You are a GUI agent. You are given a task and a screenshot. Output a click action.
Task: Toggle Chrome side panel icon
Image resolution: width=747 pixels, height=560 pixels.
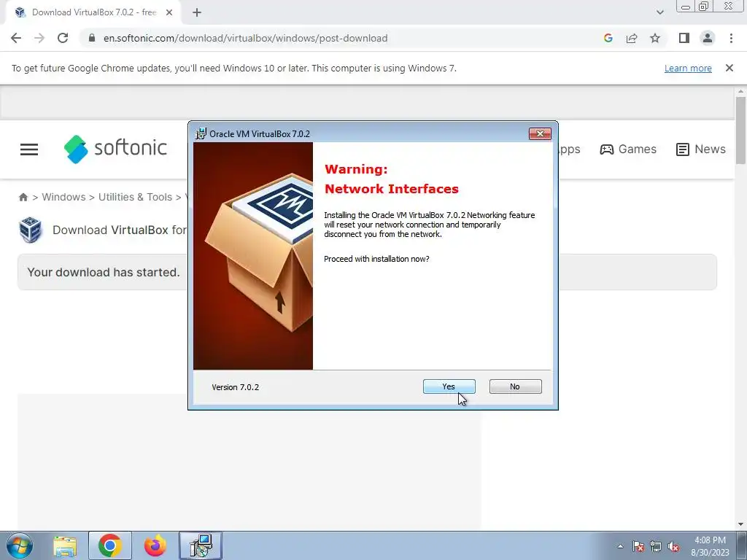pos(684,38)
